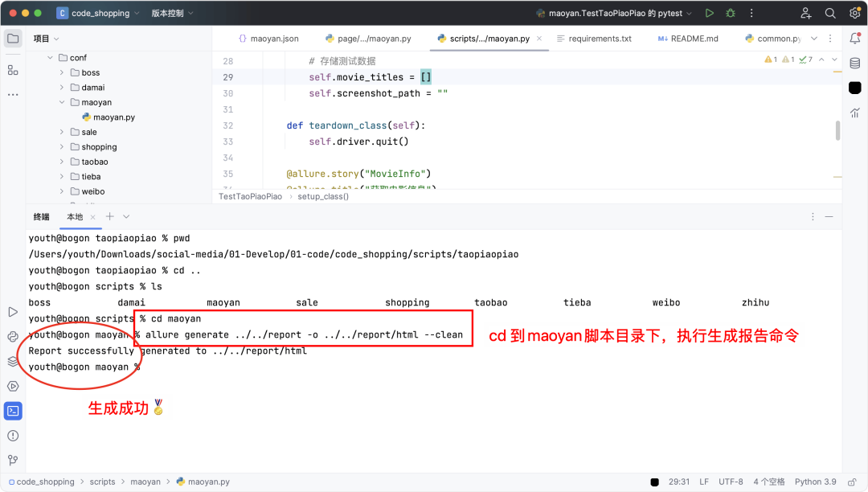Expand the taobao folder
The height and width of the screenshot is (492, 868).
tap(61, 162)
